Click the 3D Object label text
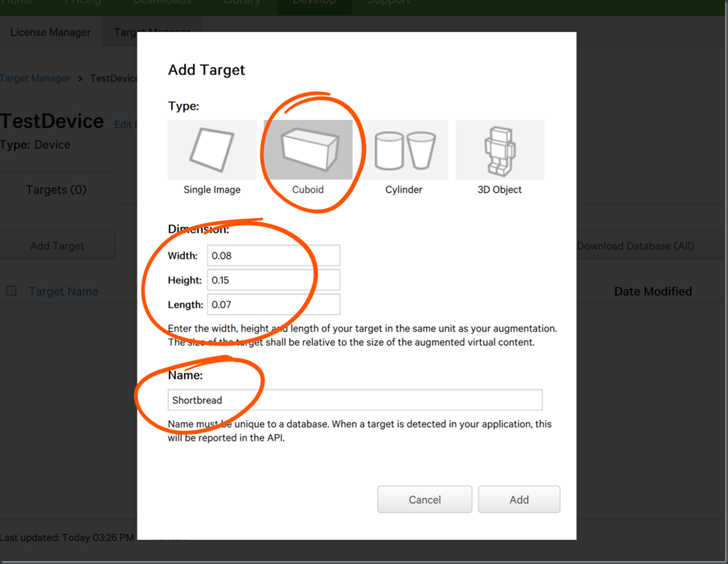Viewport: 728px width, 564px height. (499, 189)
